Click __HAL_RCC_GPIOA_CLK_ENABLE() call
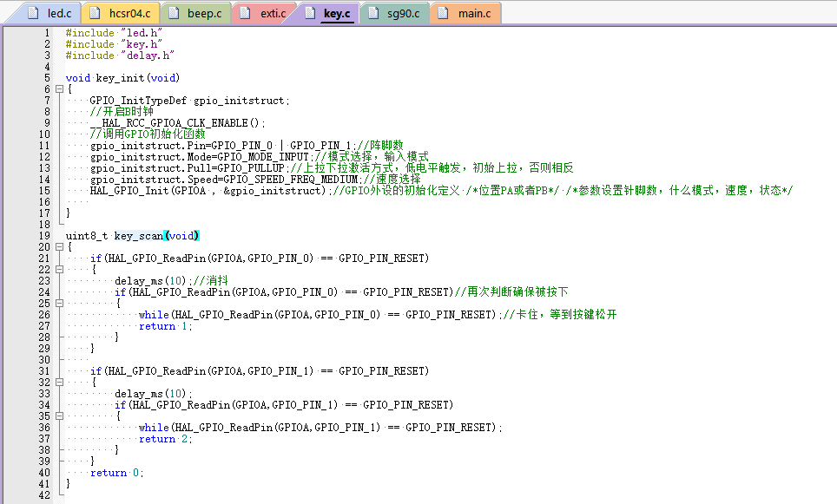The height and width of the screenshot is (504, 837). [178, 123]
